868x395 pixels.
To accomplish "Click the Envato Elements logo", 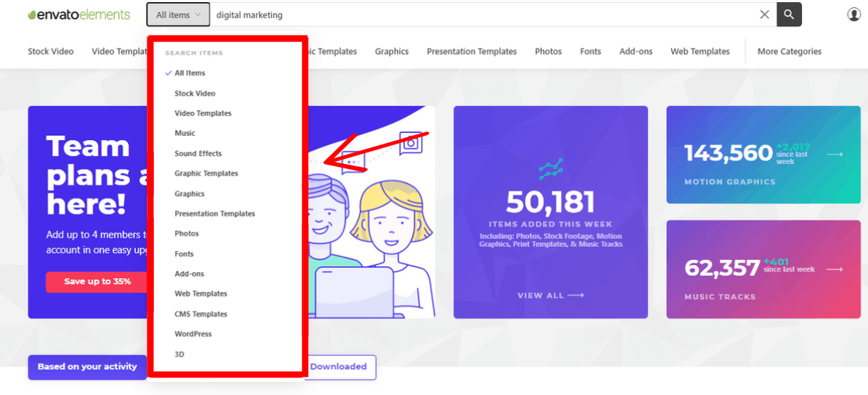I will (x=78, y=15).
